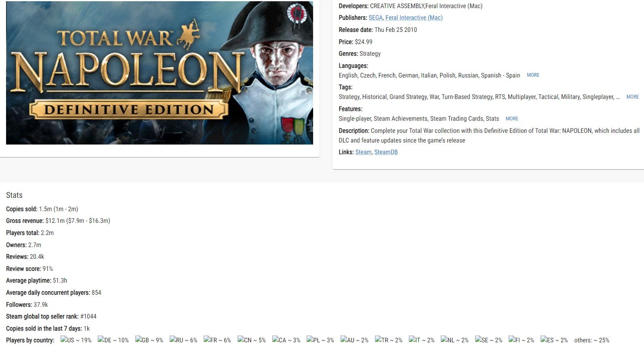Image resolution: width=644 pixels, height=348 pixels.
Task: Expand tags list with MORE
Action: 632,97
